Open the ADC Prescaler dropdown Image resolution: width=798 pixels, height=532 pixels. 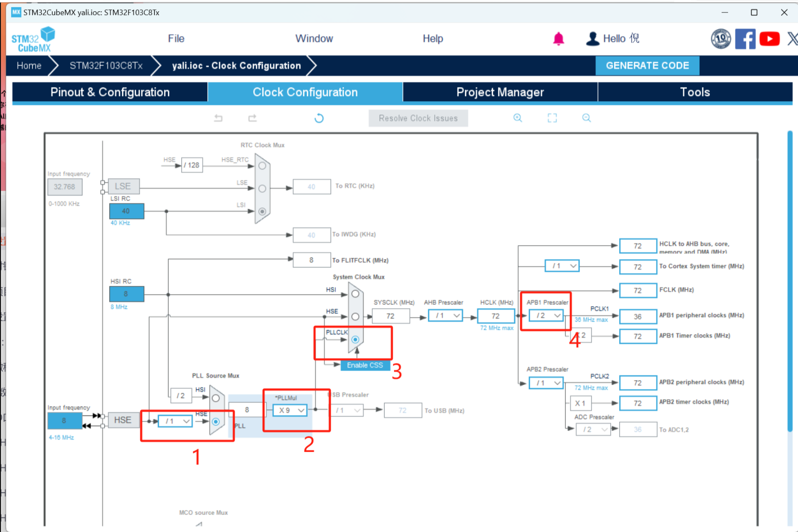593,429
